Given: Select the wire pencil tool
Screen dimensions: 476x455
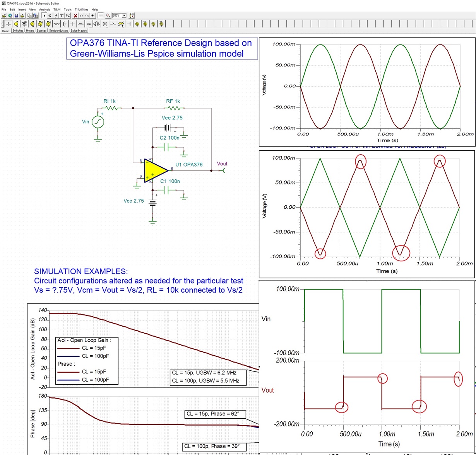Looking at the screenshot, I should click(56, 16).
